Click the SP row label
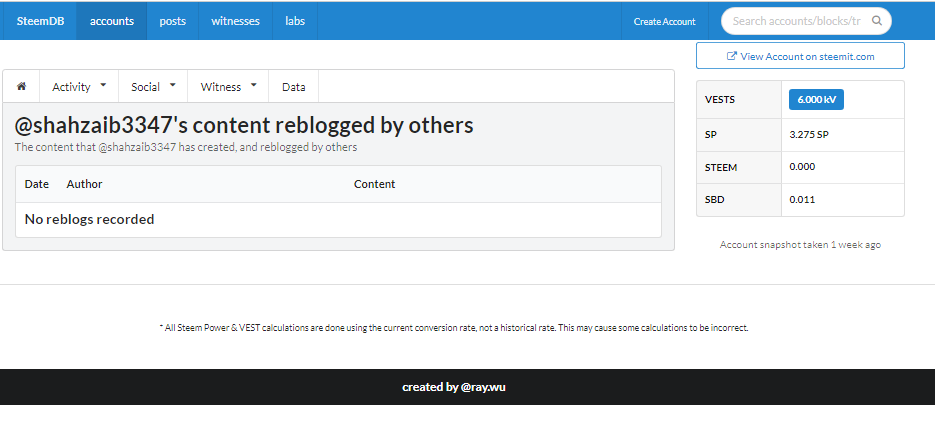This screenshot has height=445, width=935. (711, 135)
